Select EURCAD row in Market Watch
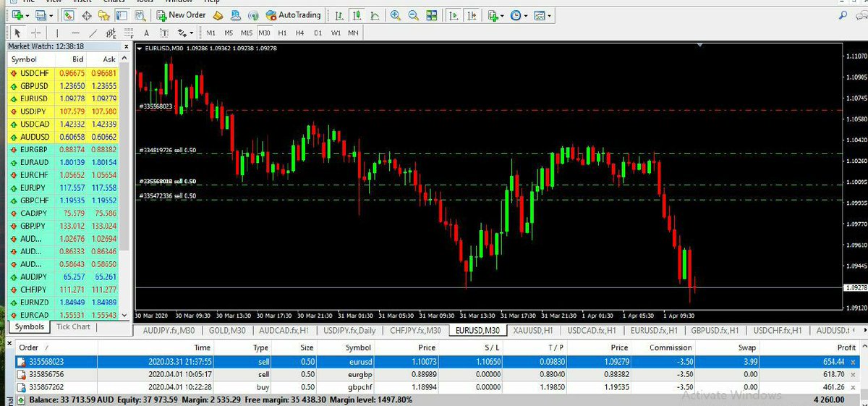This screenshot has height=406, width=868. click(x=62, y=315)
